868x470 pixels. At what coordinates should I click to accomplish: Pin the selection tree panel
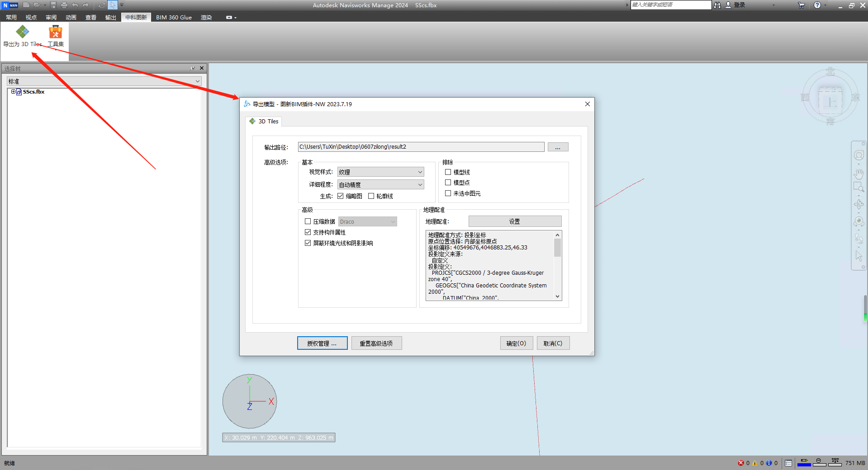coord(193,68)
